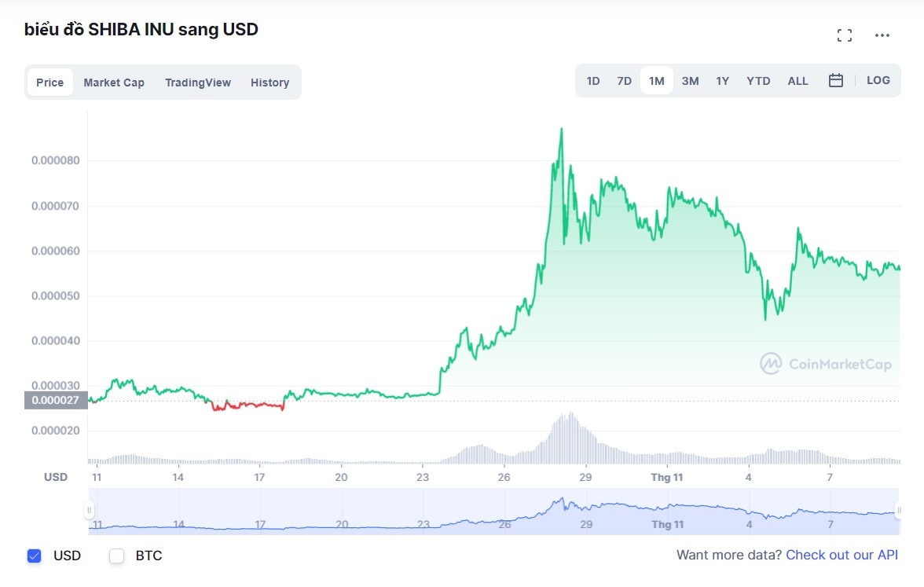Follow the 'Check out our API' link
This screenshot has width=924, height=587.
click(x=841, y=556)
